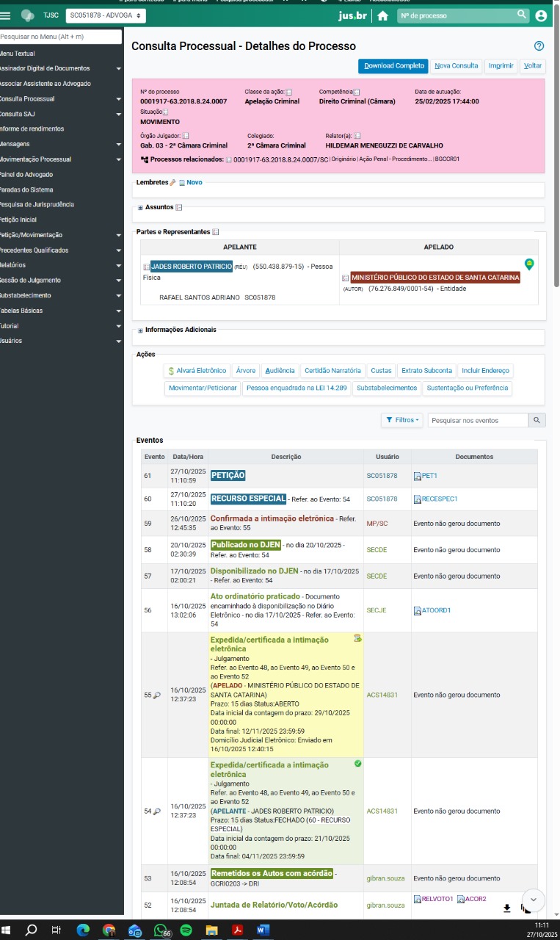Open the hamburger menu icon
The height and width of the screenshot is (940, 560).
[x=6, y=15]
